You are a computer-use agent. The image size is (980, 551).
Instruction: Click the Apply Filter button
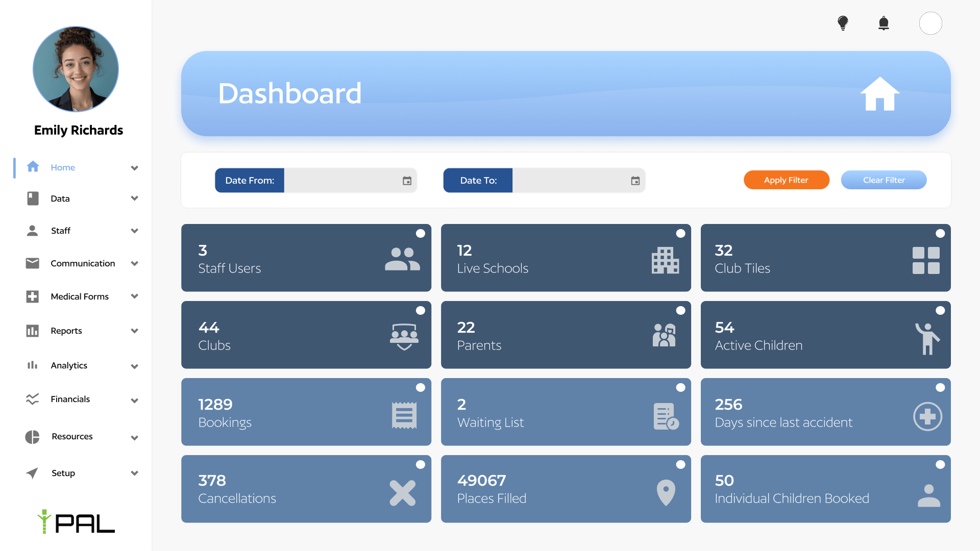click(786, 180)
